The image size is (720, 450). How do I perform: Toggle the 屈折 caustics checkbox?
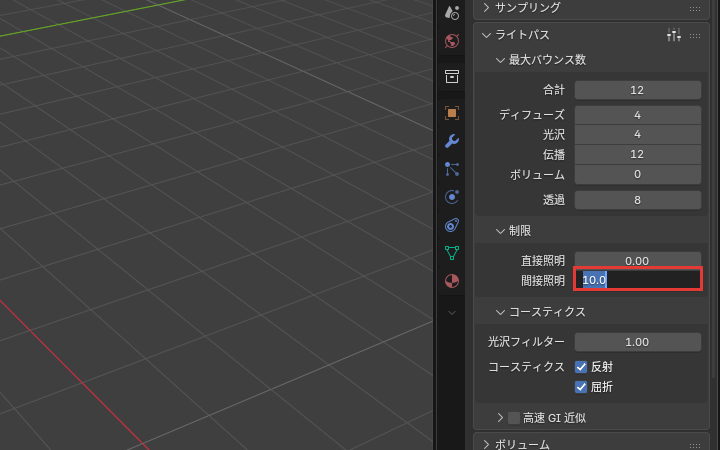click(x=581, y=387)
